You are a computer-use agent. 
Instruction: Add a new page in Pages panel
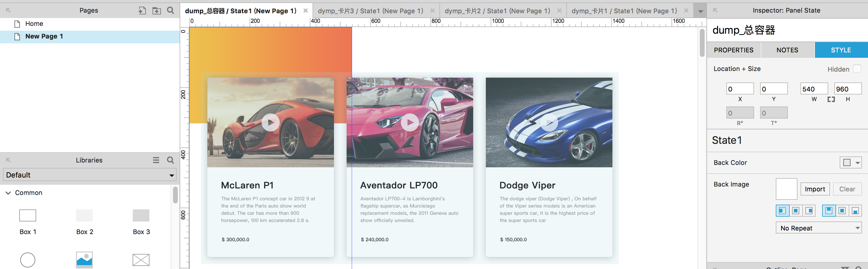tap(142, 11)
